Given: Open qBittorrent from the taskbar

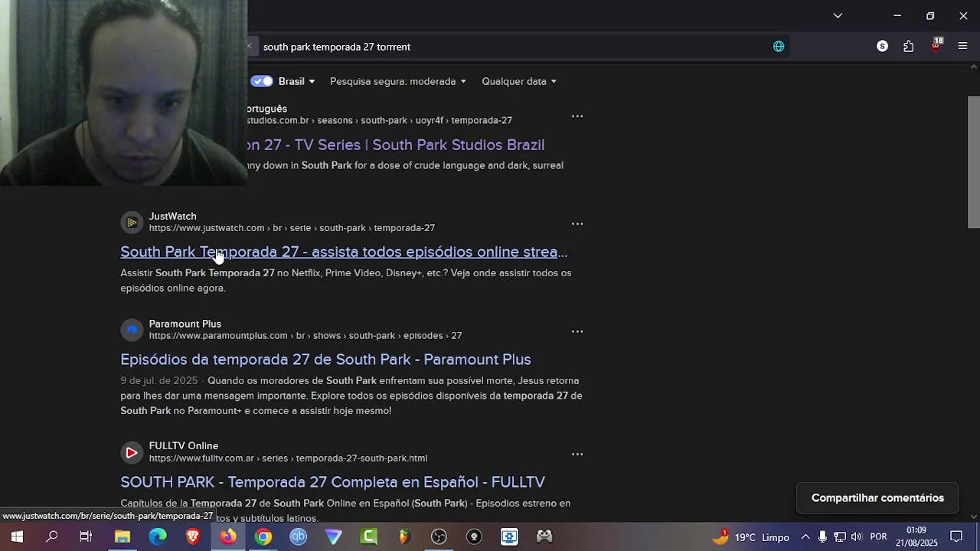Looking at the screenshot, I should pos(298,537).
